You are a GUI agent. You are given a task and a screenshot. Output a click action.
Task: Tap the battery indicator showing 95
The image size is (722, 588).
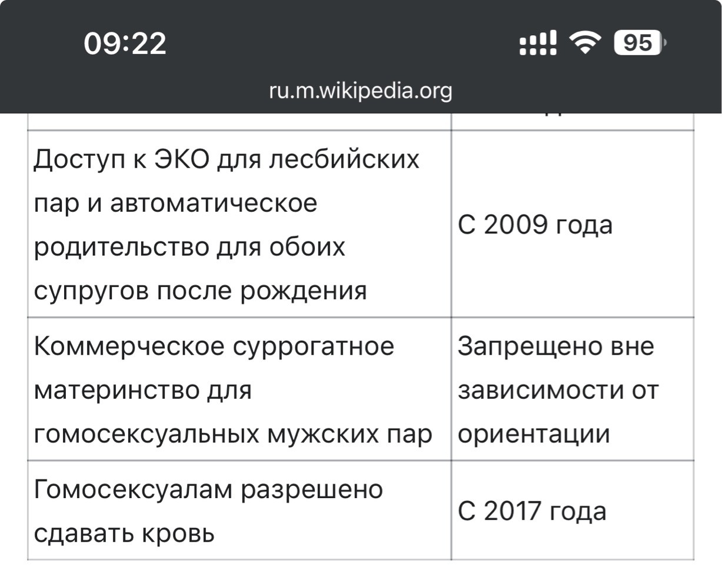640,42
